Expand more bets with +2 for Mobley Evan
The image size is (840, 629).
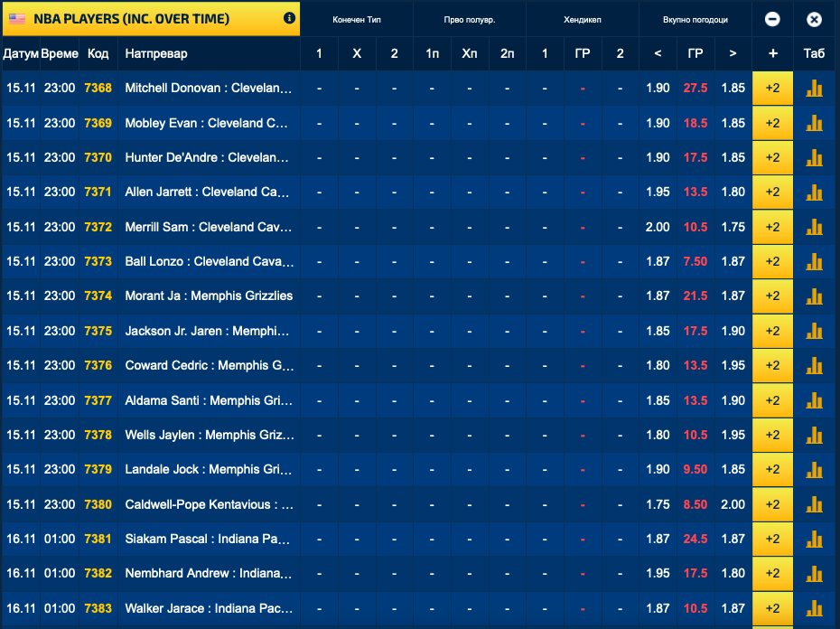tap(772, 124)
